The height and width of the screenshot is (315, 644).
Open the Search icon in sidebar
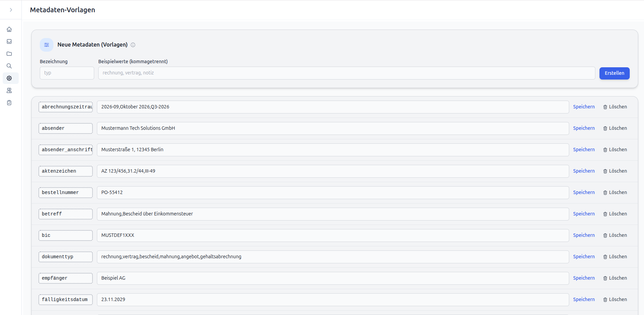(9, 66)
